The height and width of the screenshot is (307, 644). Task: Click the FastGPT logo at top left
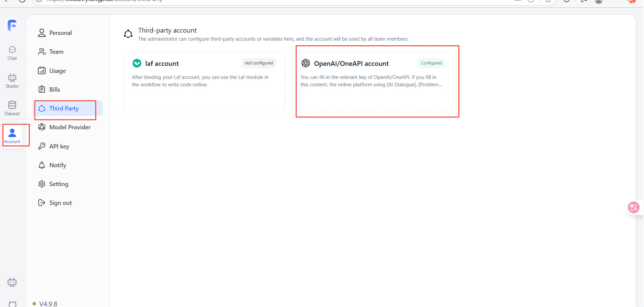click(x=12, y=25)
